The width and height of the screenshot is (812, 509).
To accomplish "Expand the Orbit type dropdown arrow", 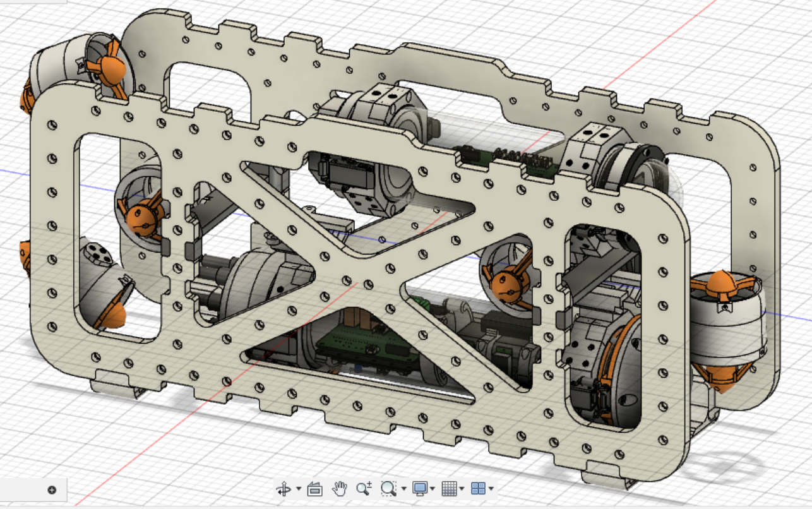I will pyautogui.click(x=297, y=489).
